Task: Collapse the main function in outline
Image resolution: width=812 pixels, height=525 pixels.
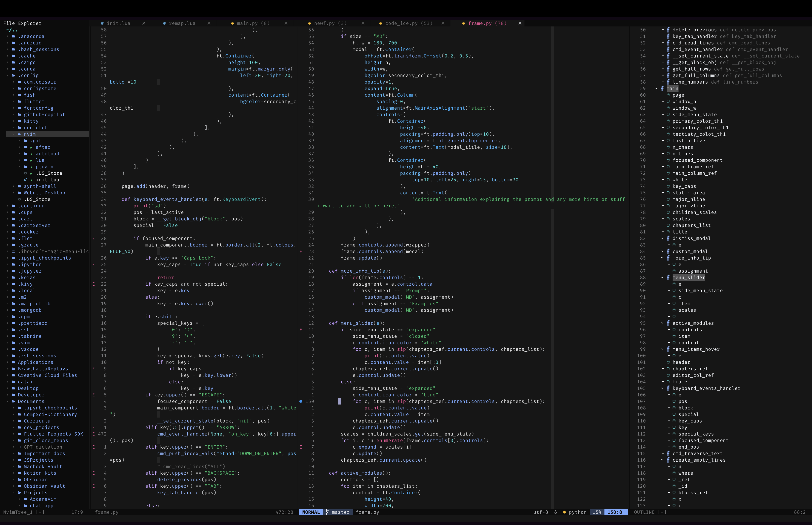Action: coord(656,89)
